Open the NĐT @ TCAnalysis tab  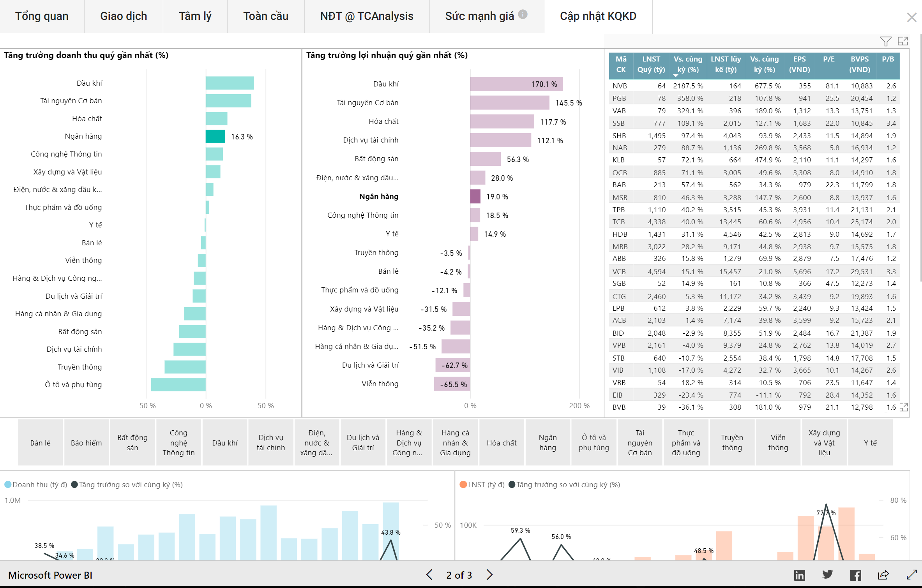367,16
